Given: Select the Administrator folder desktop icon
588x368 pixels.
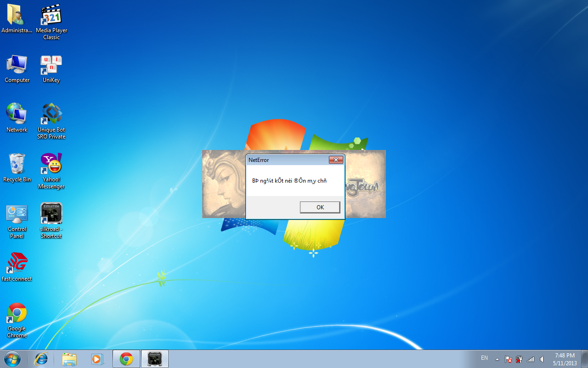Looking at the screenshot, I should click(x=17, y=19).
